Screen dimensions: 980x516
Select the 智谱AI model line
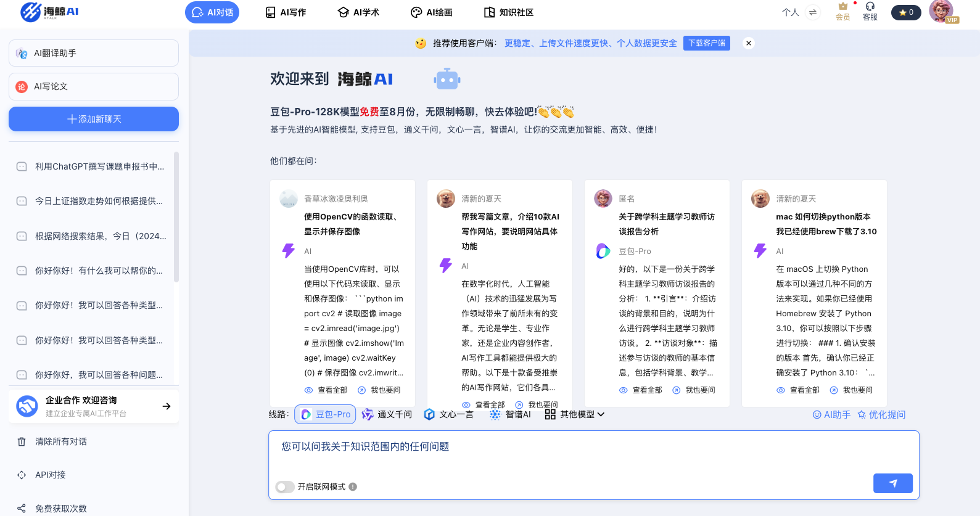point(511,414)
